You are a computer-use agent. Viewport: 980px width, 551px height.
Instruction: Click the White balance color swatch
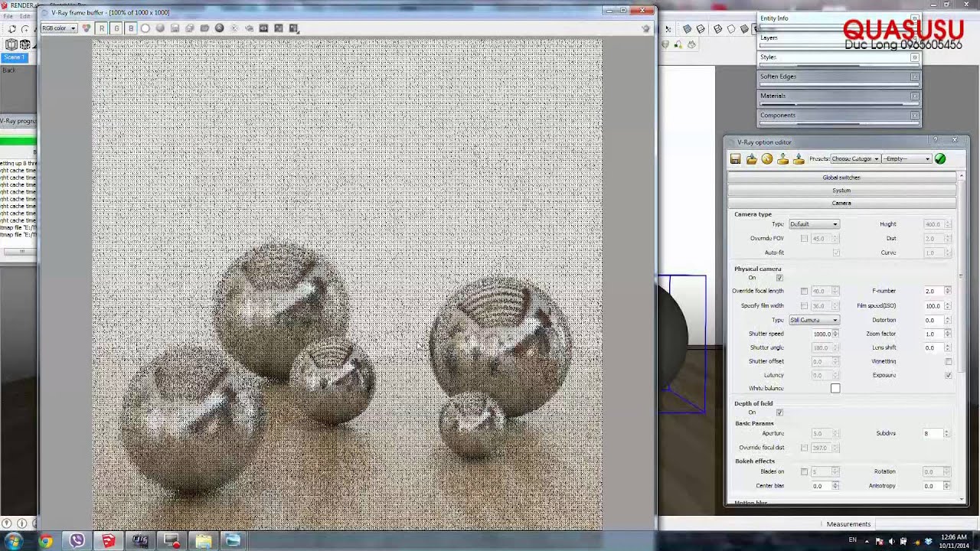tap(835, 389)
